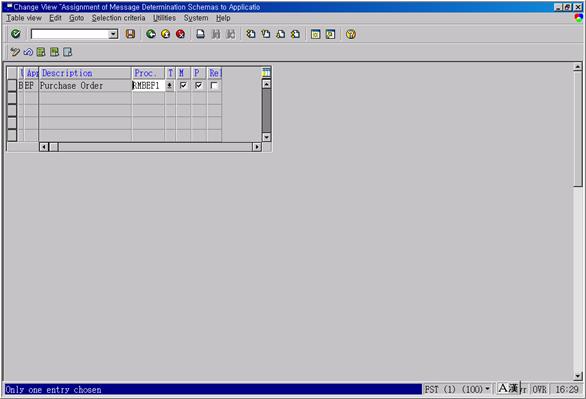This screenshot has height=399, width=586.
Task: Exit with the yellow arrow icon
Action: click(166, 34)
